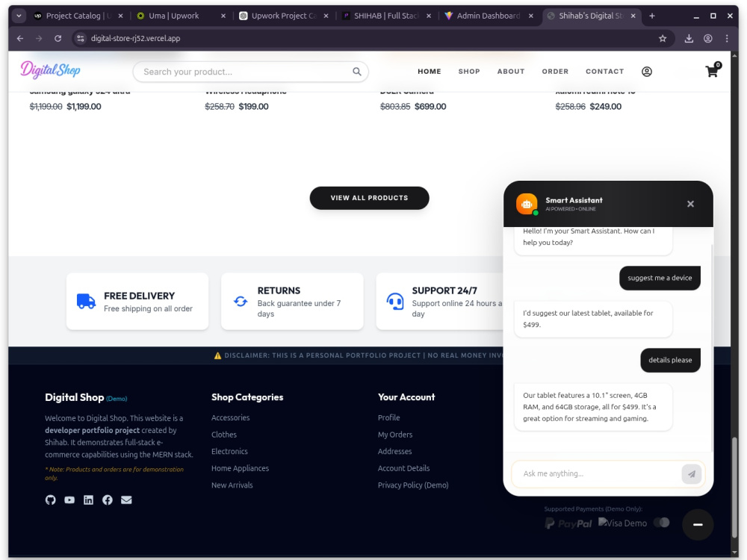Reload the page
The image size is (747, 560).
[58, 39]
